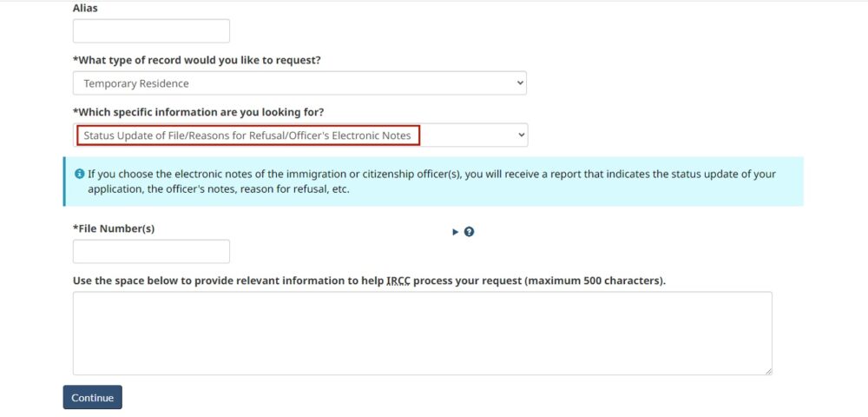The width and height of the screenshot is (868, 417).
Task: Click into the relevant information text area
Action: pyautogui.click(x=423, y=334)
